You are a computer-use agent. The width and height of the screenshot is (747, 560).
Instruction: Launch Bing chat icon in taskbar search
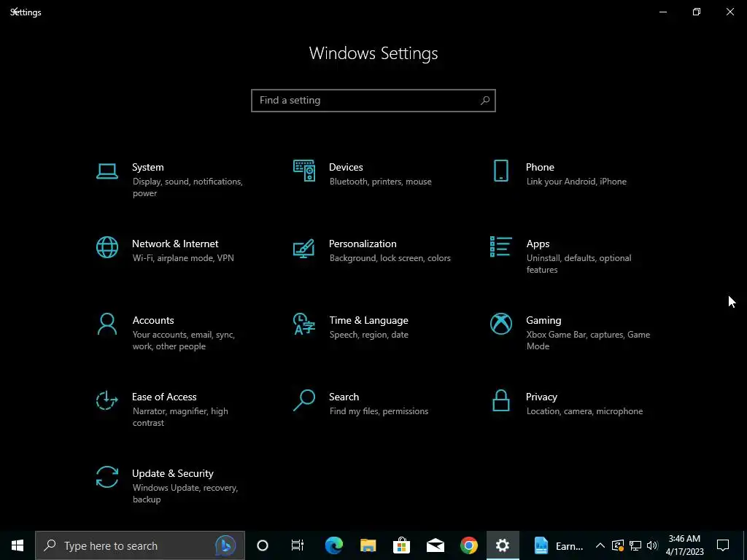point(225,545)
